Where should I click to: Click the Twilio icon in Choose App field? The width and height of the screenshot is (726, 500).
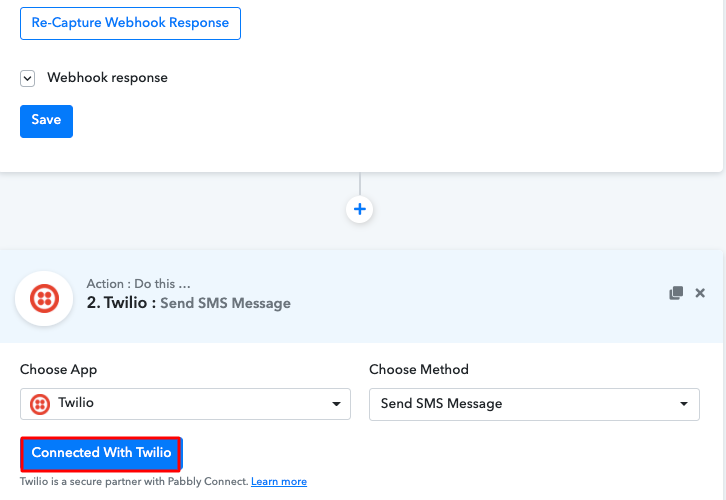coord(40,404)
